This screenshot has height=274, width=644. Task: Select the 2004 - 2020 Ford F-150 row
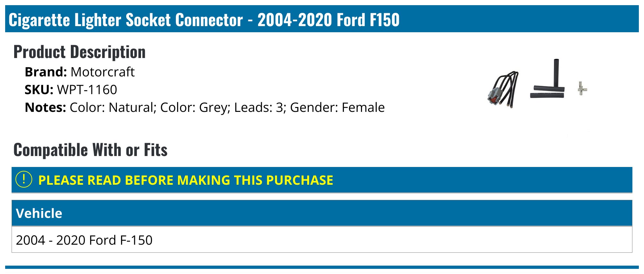click(x=322, y=240)
